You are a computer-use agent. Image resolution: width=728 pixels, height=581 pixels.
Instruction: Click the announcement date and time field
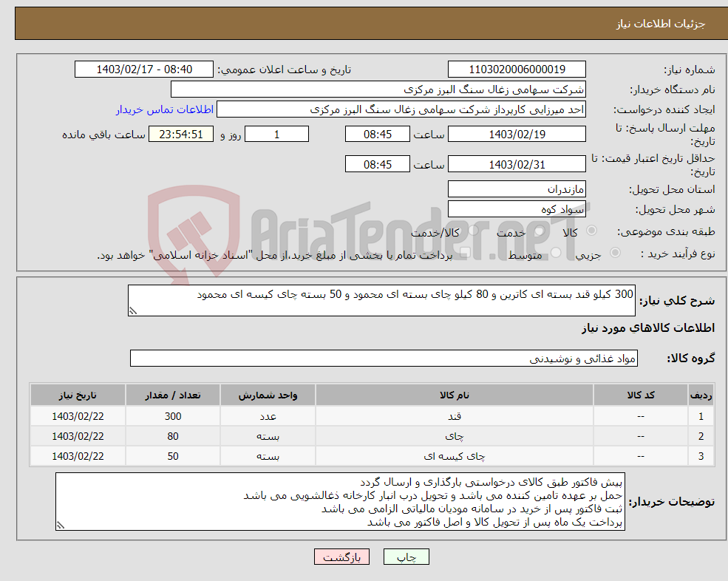pos(144,69)
